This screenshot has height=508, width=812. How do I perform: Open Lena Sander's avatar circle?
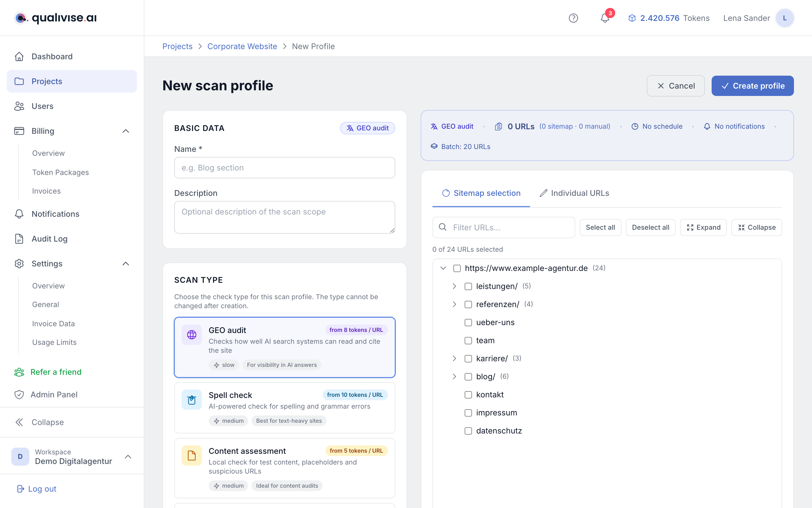point(784,18)
